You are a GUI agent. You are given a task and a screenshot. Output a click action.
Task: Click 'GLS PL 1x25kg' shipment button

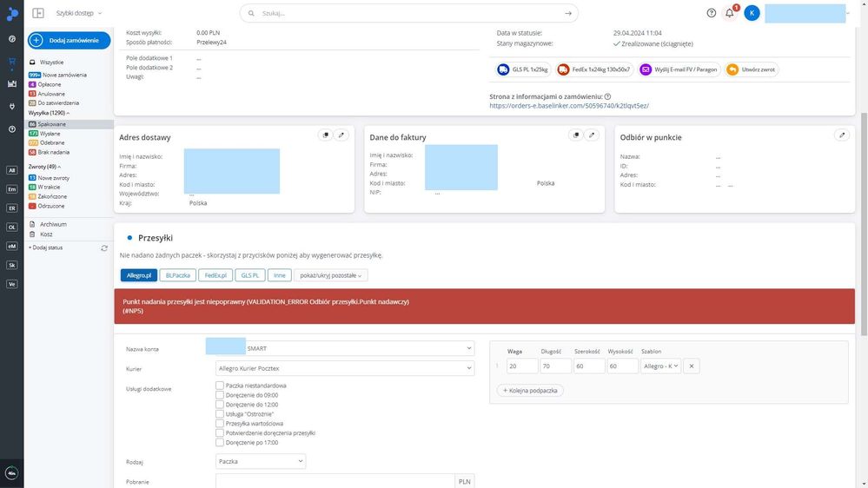point(522,69)
